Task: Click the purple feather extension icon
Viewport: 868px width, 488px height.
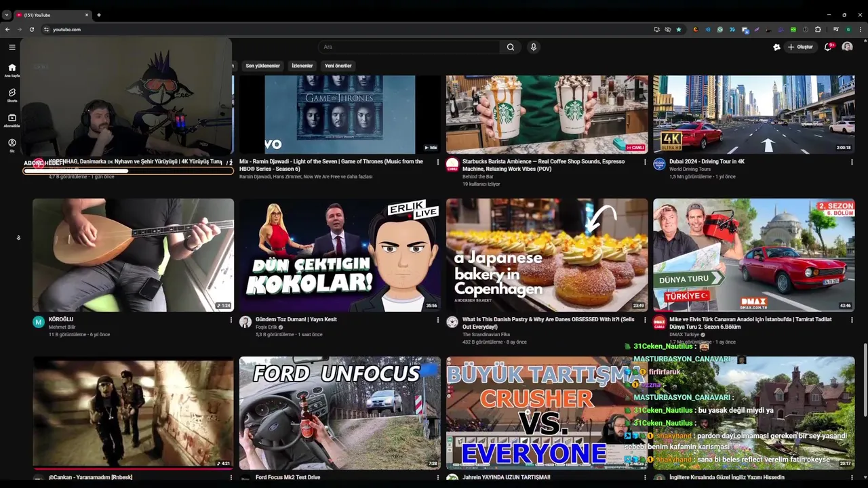Action: [757, 29]
